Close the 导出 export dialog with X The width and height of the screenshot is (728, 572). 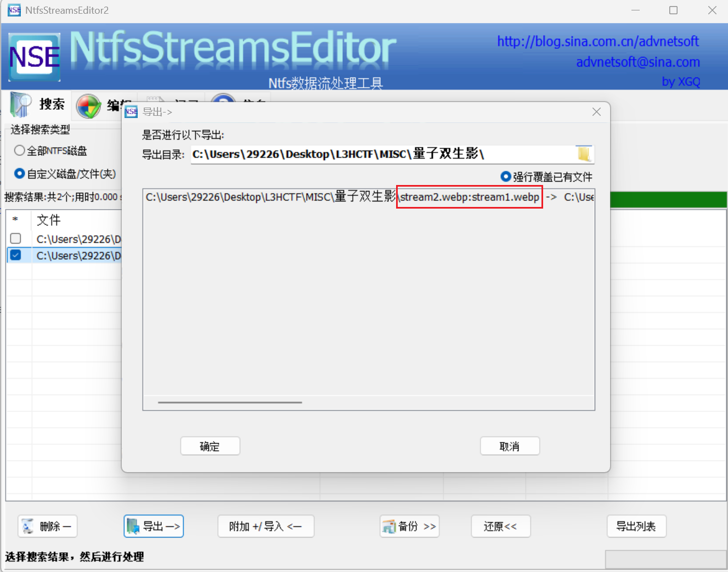point(596,112)
